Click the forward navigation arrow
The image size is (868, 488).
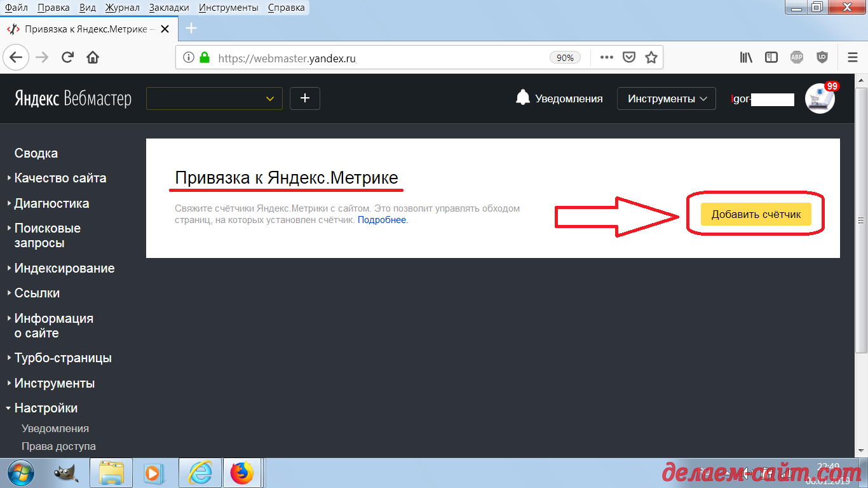click(42, 57)
